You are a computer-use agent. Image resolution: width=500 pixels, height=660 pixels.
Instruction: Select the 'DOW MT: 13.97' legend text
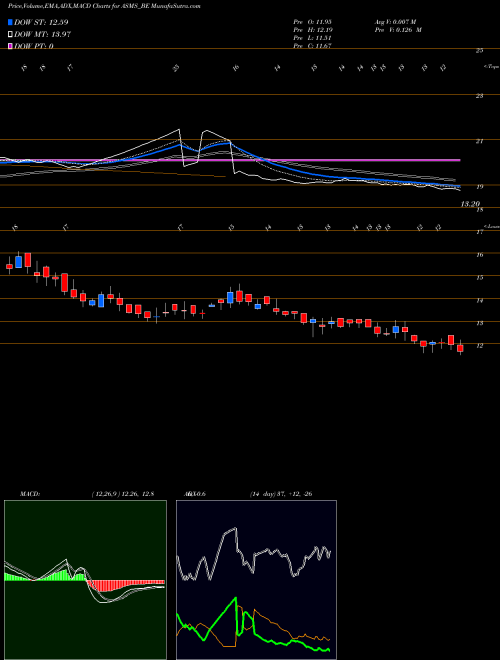tap(43, 34)
